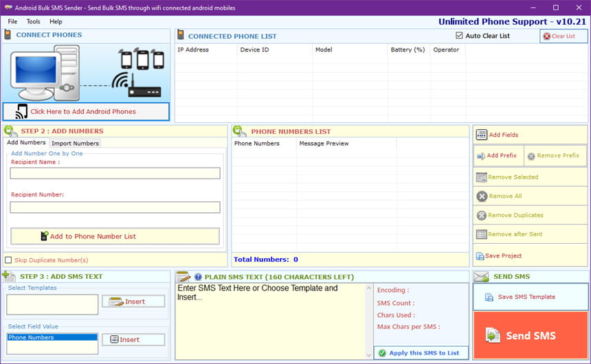The width and height of the screenshot is (591, 364).
Task: Focus the Recipient Number input field
Action: [x=115, y=207]
